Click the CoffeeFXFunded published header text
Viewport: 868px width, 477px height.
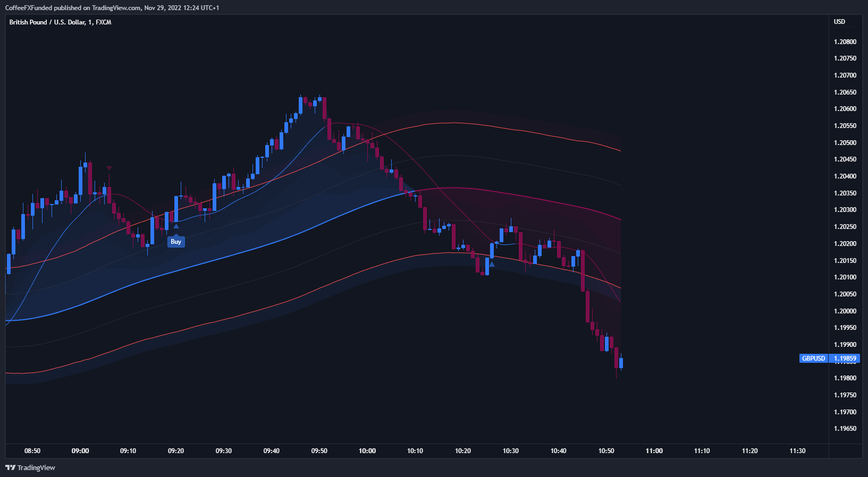pos(112,7)
